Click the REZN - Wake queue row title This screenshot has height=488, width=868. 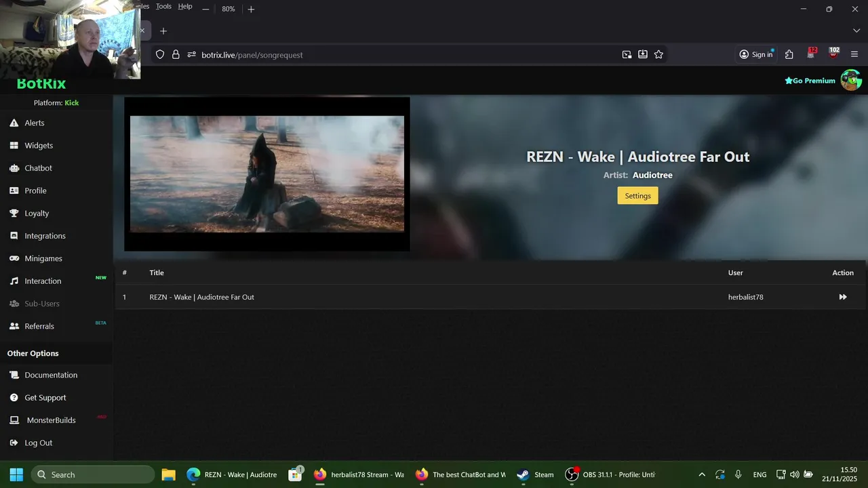tap(202, 297)
